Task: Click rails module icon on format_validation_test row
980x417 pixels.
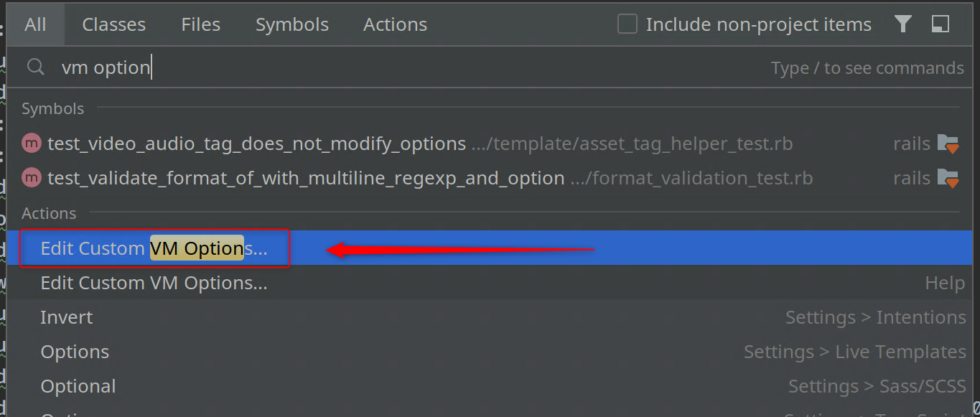Action: coord(948,177)
